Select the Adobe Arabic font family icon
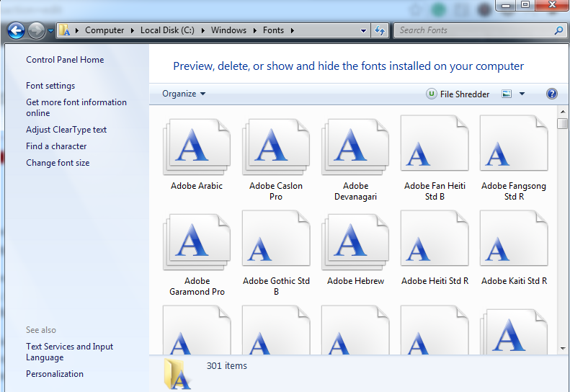Viewport: 570px width, 392px height. click(x=197, y=146)
